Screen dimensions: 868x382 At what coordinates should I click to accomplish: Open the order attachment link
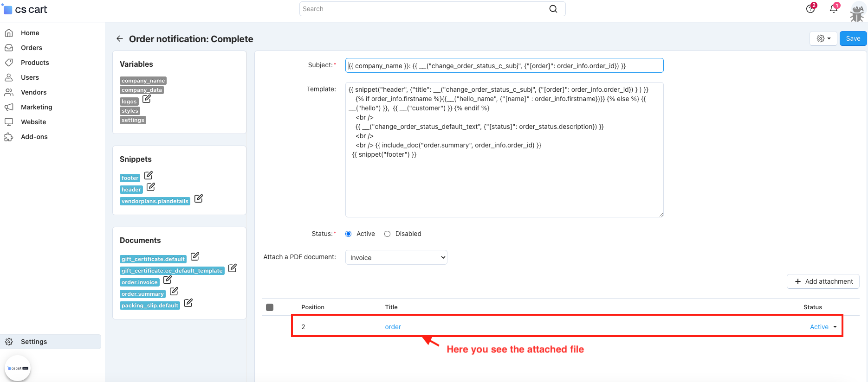point(393,327)
